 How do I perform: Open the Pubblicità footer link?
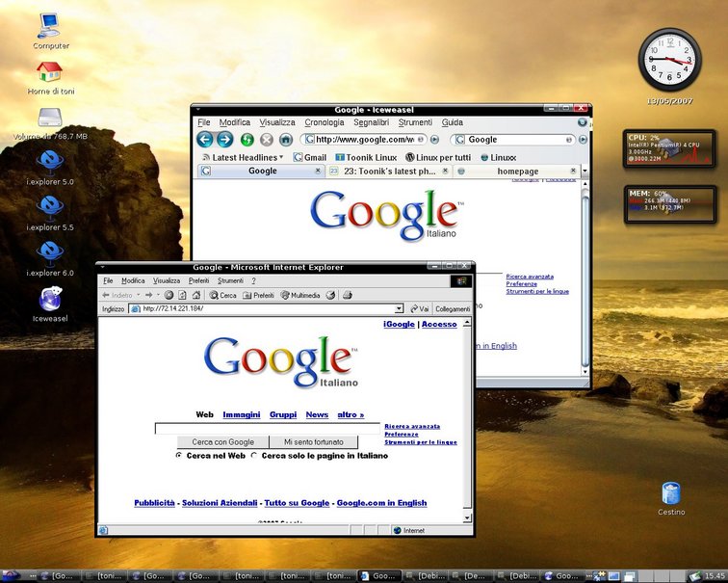pyautogui.click(x=155, y=503)
